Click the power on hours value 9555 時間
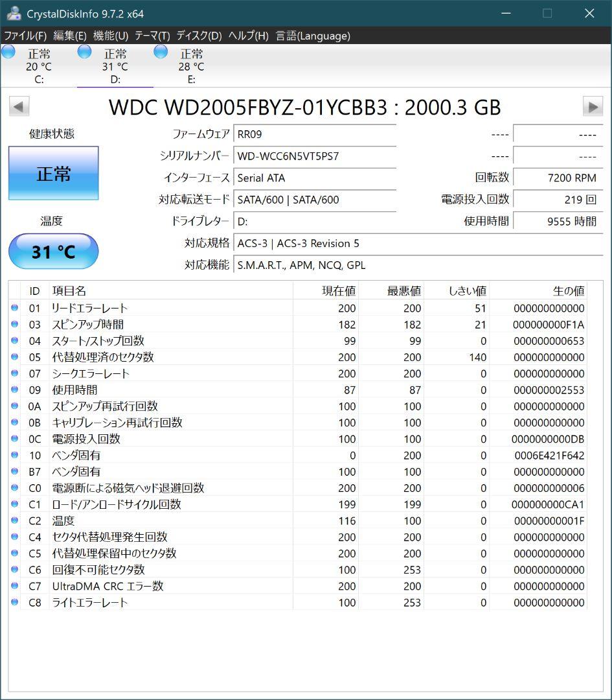This screenshot has width=612, height=700. click(558, 222)
